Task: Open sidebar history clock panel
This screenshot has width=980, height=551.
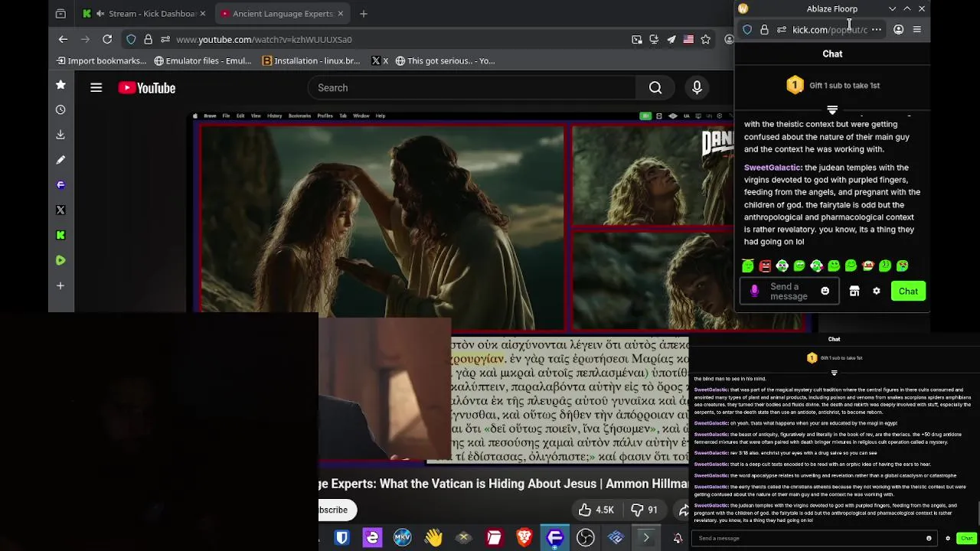Action: 60,109
